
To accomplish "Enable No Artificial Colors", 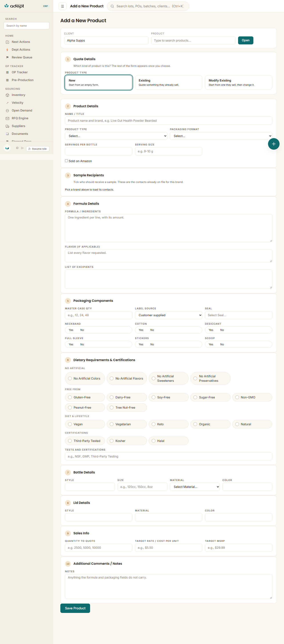I will [85, 378].
